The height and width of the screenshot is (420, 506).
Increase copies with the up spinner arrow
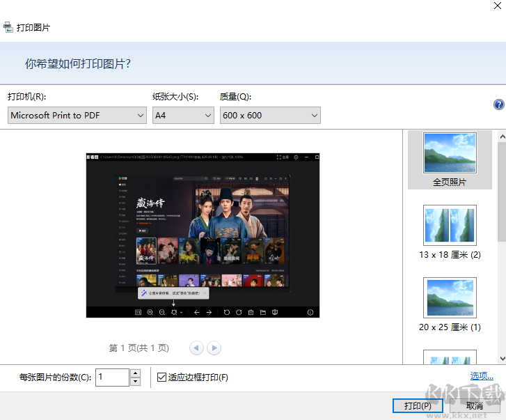[x=135, y=373]
